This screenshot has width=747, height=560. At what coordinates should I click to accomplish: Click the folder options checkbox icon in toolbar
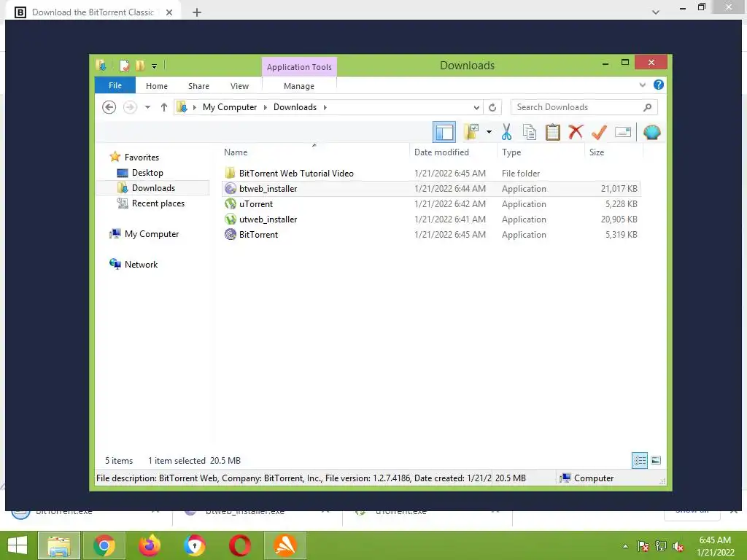(471, 132)
